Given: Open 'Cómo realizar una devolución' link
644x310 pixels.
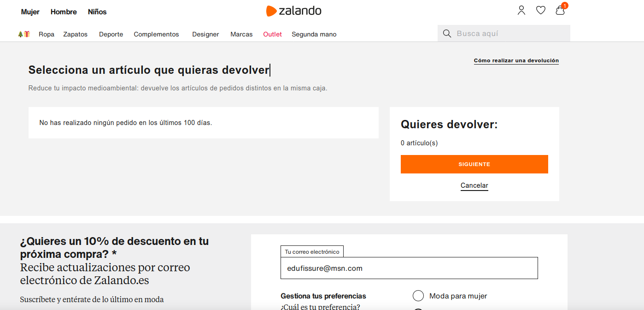Looking at the screenshot, I should [516, 60].
